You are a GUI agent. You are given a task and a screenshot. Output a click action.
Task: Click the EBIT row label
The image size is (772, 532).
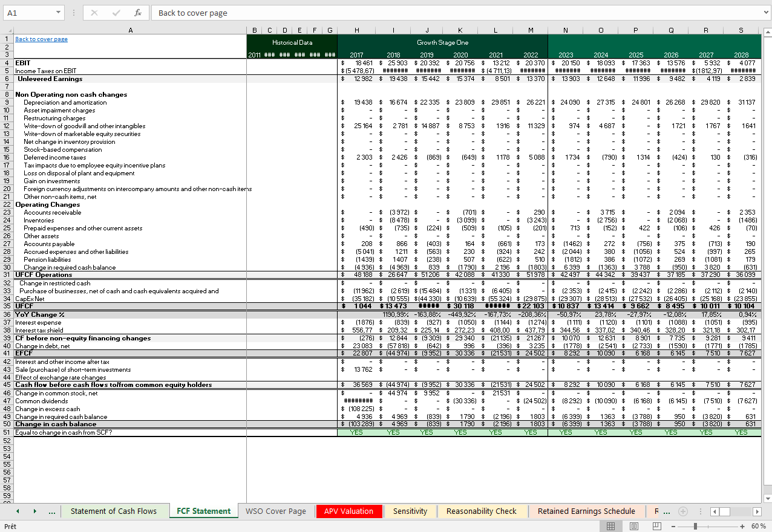tap(22, 63)
